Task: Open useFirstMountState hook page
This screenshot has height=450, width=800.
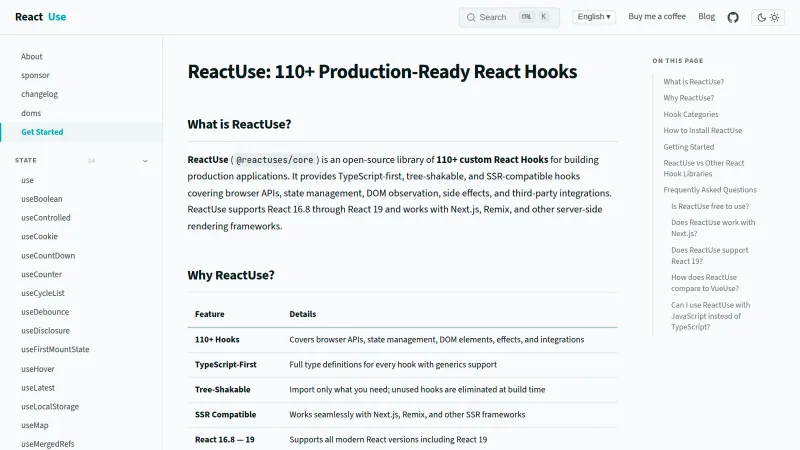Action: pos(55,349)
